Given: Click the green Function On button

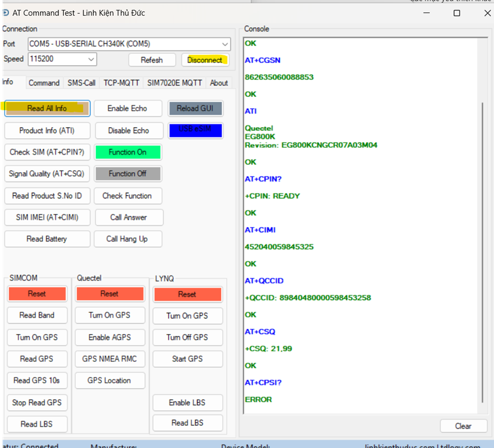Looking at the screenshot, I should tap(128, 152).
